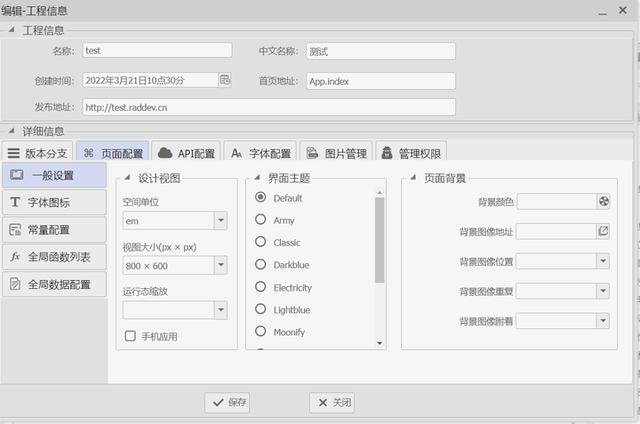Image resolution: width=640 pixels, height=424 pixels.
Task: Switch to the API配置 tab
Action: pyautogui.click(x=186, y=153)
